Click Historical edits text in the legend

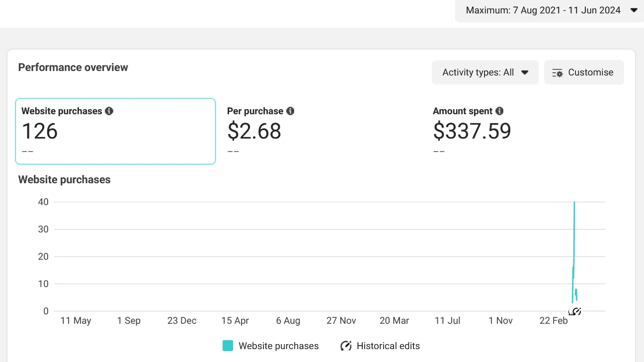tap(388, 346)
